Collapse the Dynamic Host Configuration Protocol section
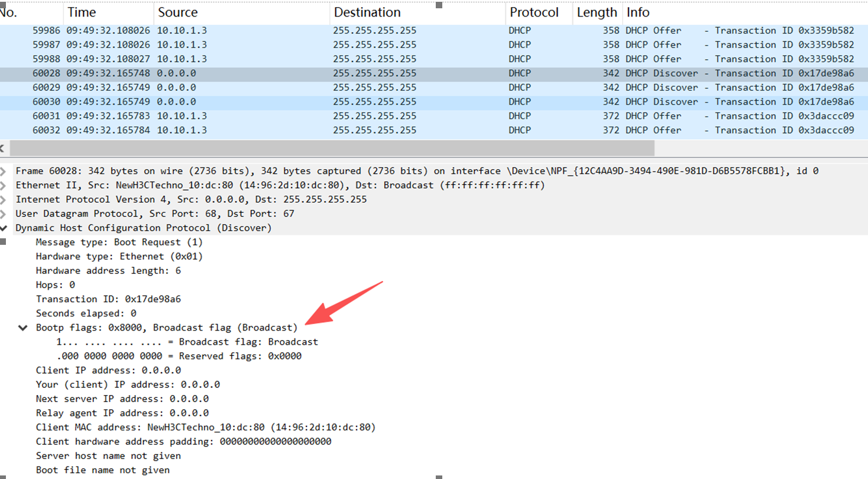The image size is (868, 479). click(x=4, y=228)
